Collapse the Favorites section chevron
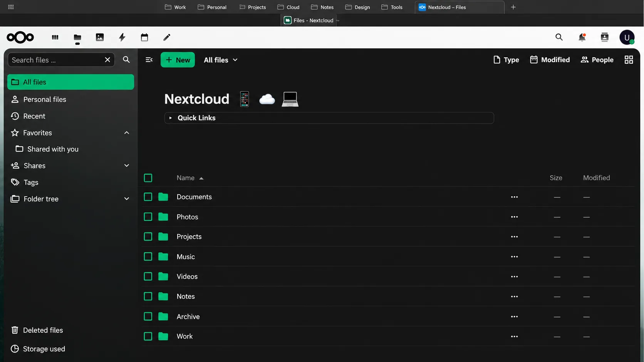 pyautogui.click(x=126, y=133)
